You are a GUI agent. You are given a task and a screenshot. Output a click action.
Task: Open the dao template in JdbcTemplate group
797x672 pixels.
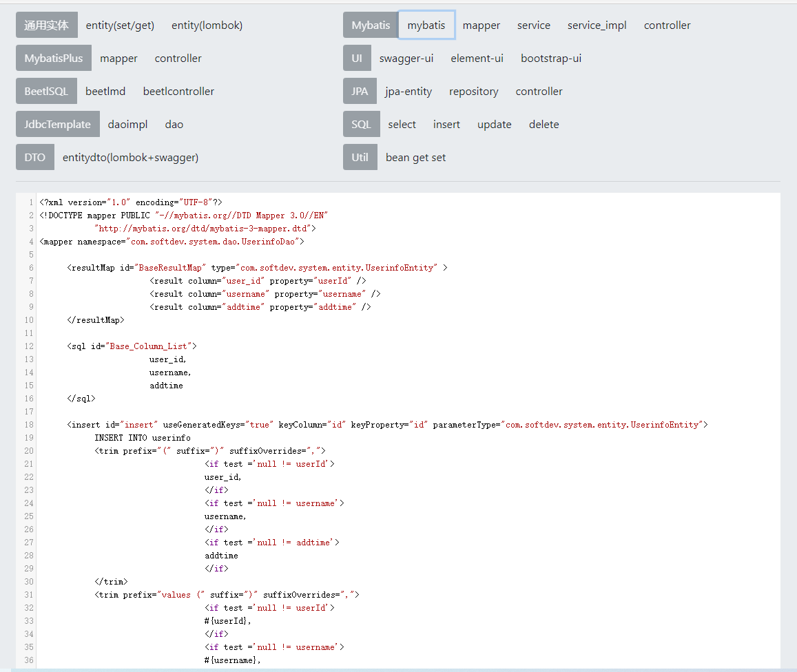coord(174,125)
